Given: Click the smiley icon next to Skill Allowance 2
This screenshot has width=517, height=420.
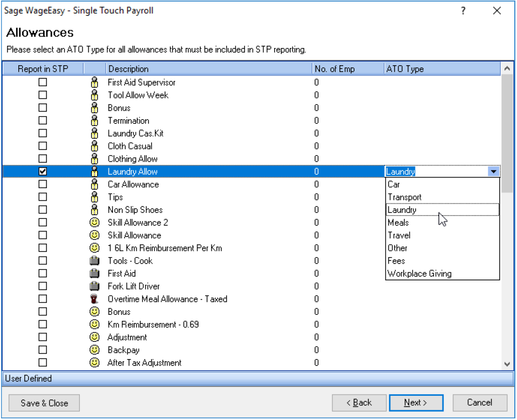Looking at the screenshot, I should pyautogui.click(x=94, y=222).
